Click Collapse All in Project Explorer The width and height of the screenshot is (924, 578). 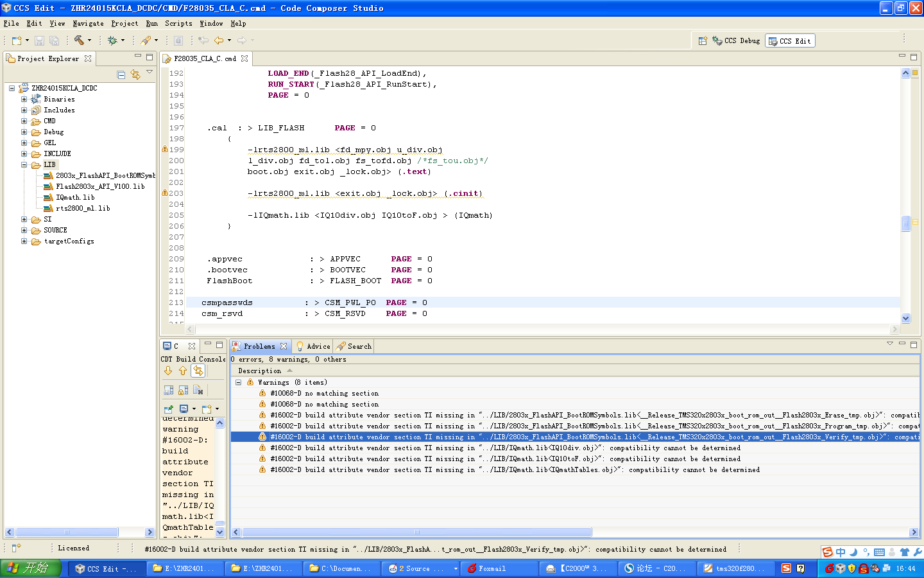tap(121, 74)
